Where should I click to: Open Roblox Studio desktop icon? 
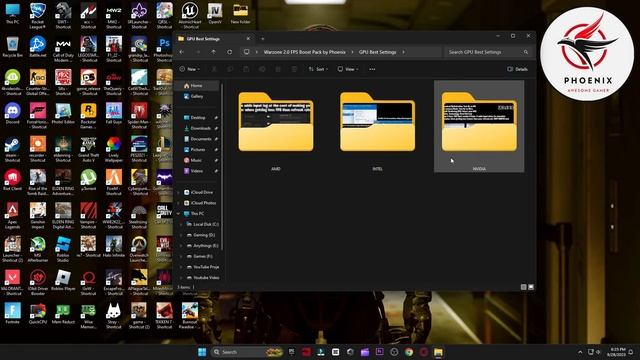(x=63, y=249)
